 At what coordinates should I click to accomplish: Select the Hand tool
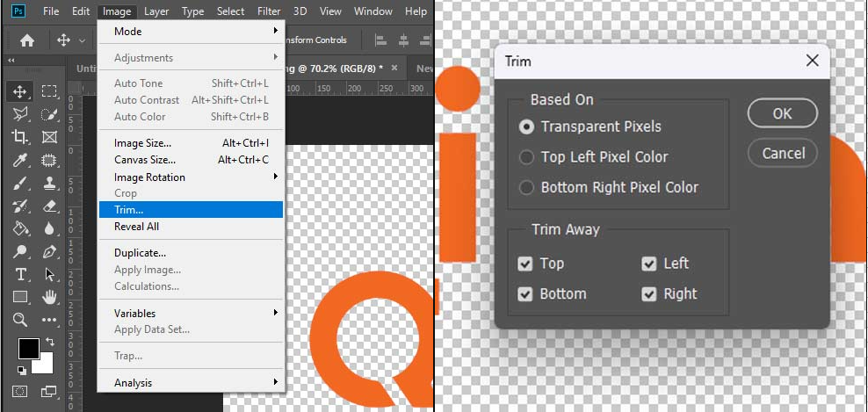pyautogui.click(x=49, y=297)
